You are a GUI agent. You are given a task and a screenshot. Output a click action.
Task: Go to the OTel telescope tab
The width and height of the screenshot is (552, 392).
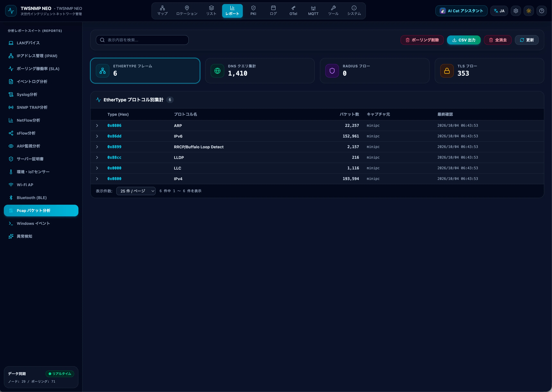click(293, 11)
